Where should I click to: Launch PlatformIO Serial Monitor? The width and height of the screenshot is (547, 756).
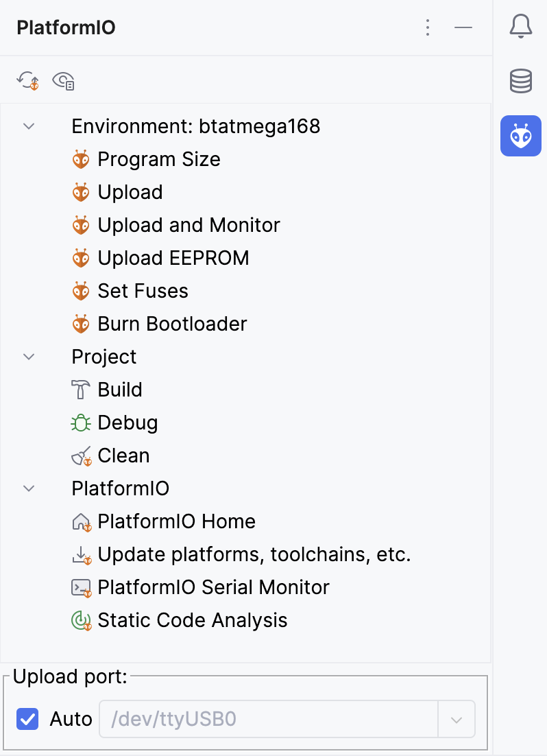[x=213, y=587]
